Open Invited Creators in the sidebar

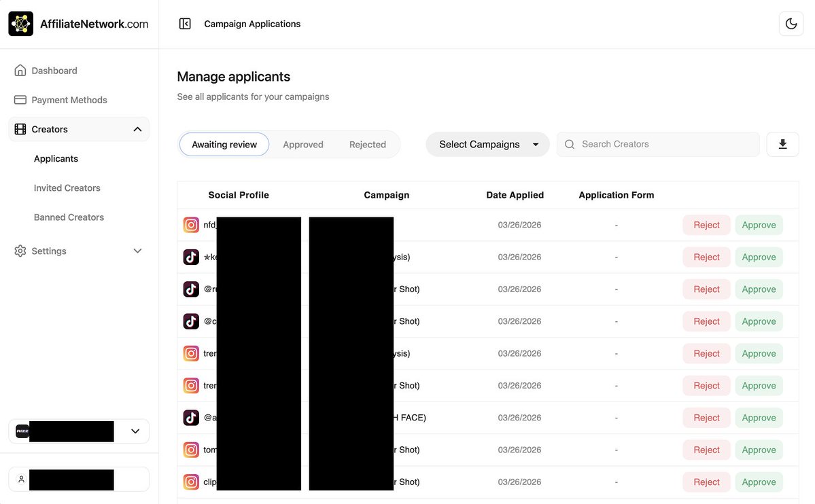pyautogui.click(x=67, y=188)
